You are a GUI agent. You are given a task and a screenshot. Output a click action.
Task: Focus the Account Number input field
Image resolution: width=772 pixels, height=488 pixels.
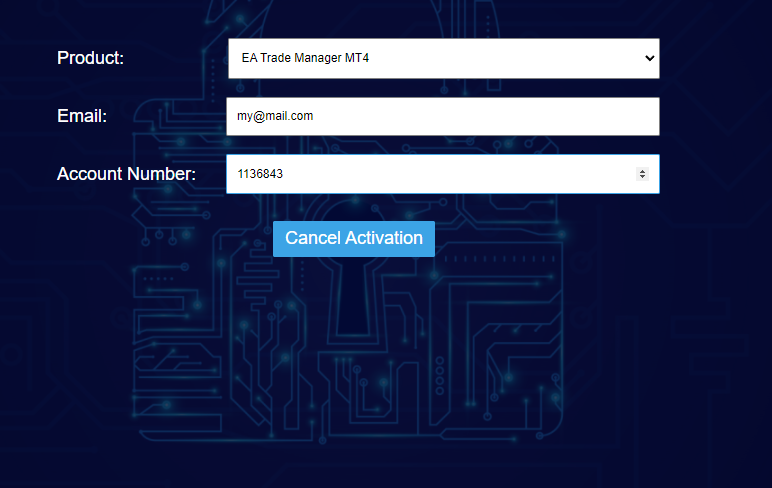click(430, 174)
